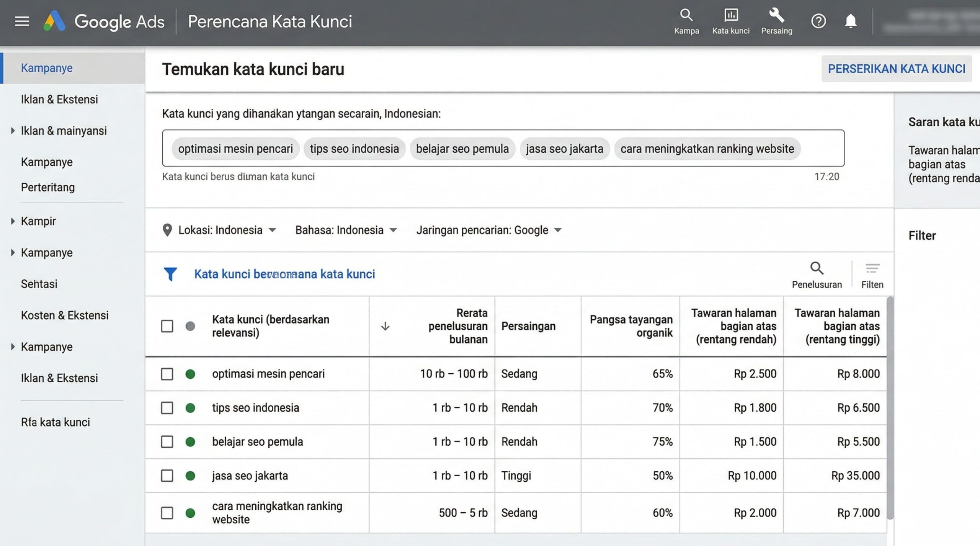
Task: Click green dot for cara meningkatkan ranking website
Action: tap(190, 513)
